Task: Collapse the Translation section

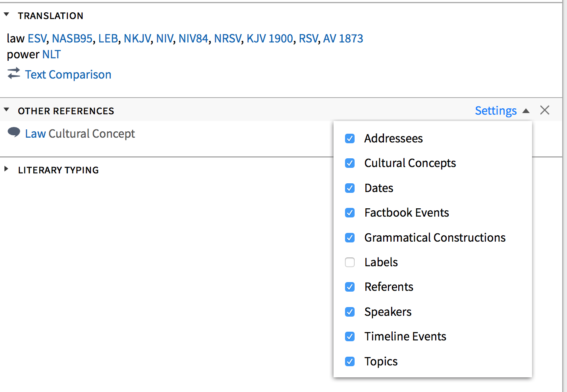Action: coord(6,15)
